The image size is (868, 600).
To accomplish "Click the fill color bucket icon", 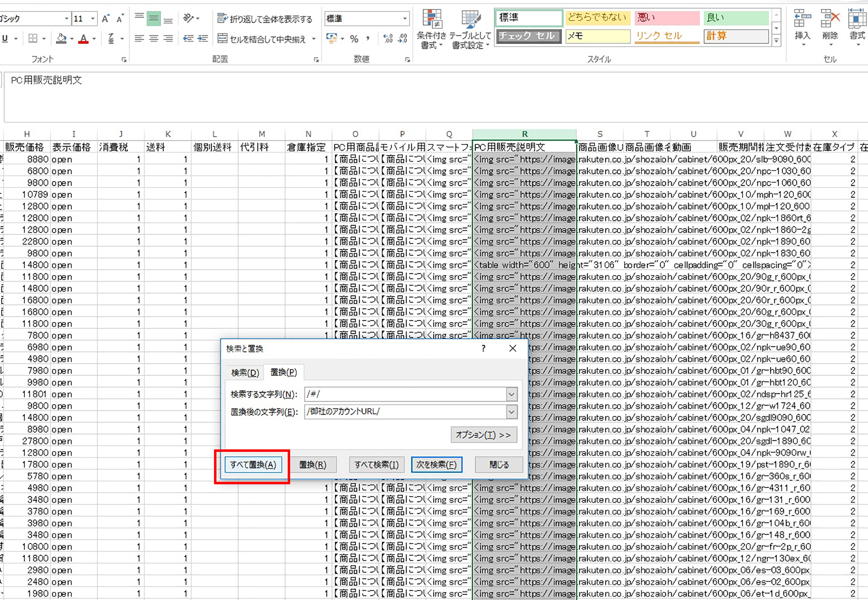I will [61, 38].
